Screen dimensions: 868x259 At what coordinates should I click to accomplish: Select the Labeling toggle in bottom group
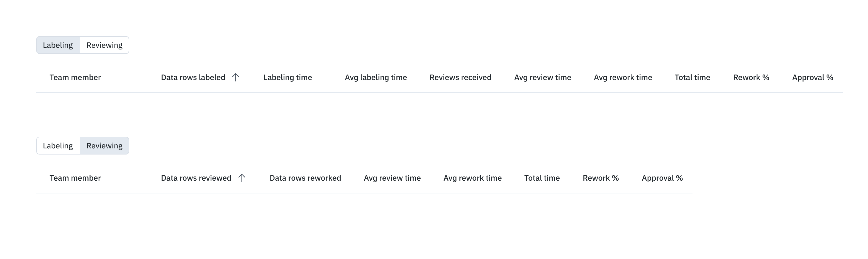(x=58, y=146)
